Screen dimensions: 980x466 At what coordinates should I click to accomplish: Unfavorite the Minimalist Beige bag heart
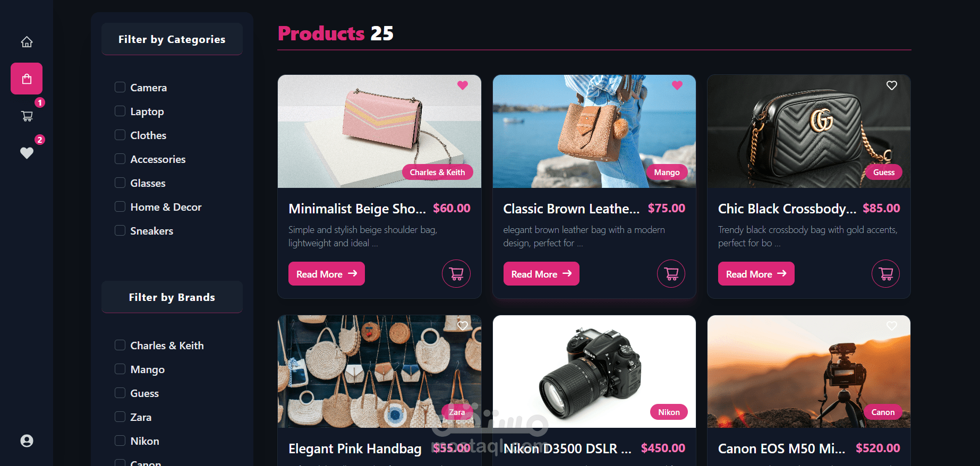coord(463,85)
